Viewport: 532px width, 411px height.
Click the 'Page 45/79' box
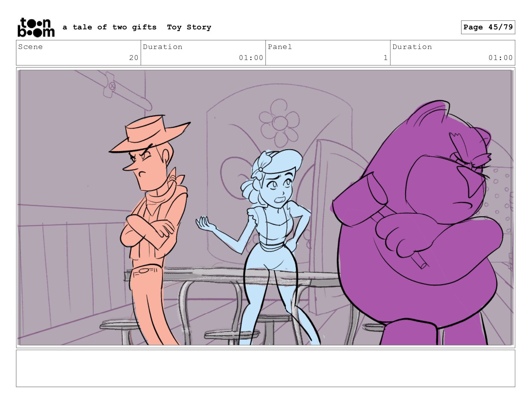coord(488,27)
